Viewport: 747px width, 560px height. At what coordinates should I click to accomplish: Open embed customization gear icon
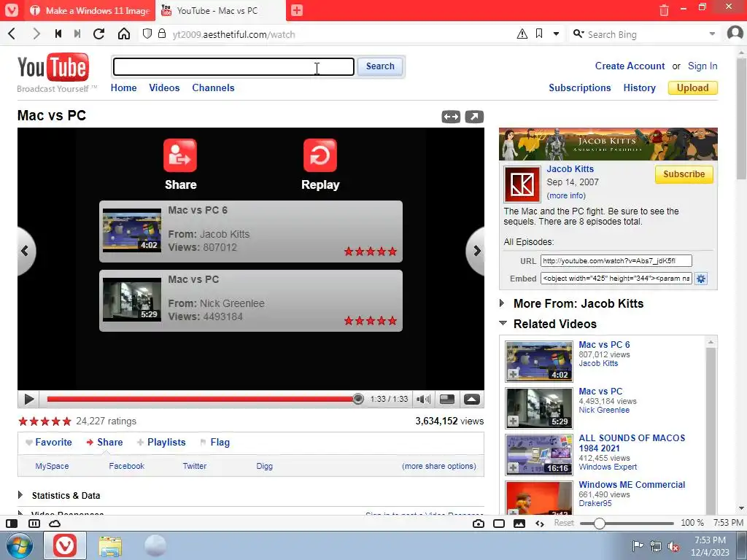coord(701,279)
